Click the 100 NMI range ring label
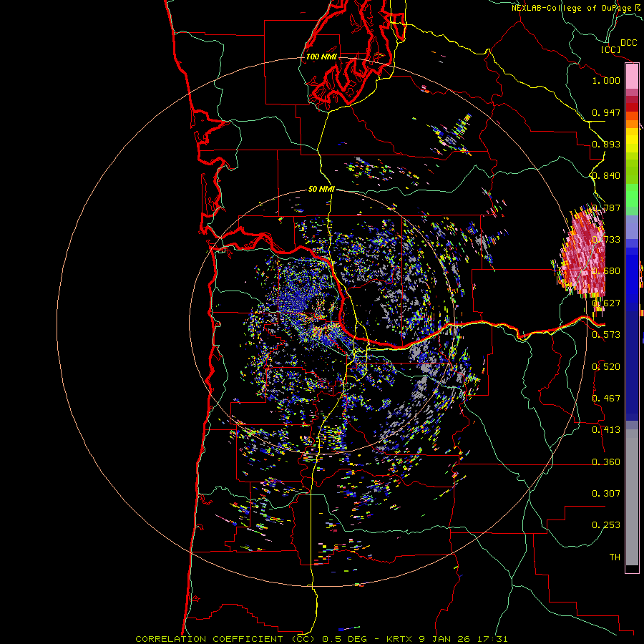 pos(321,57)
